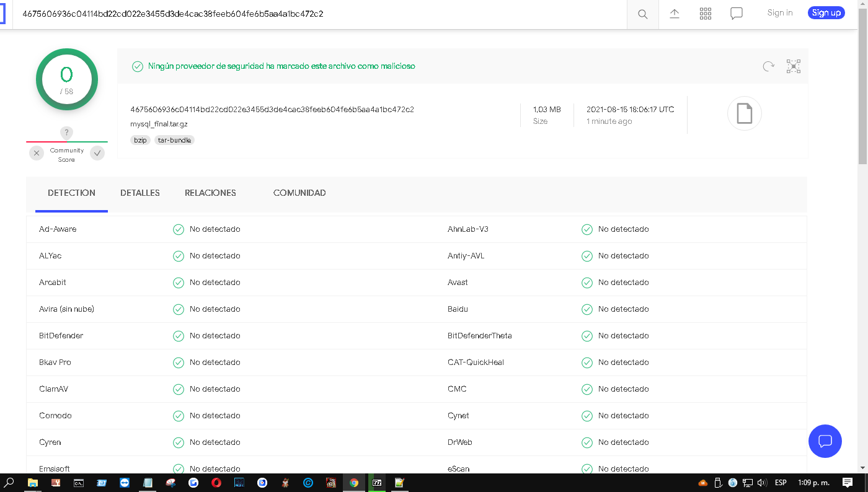Switch to the COMUNIDAD tab
The height and width of the screenshot is (492, 868).
click(x=299, y=193)
